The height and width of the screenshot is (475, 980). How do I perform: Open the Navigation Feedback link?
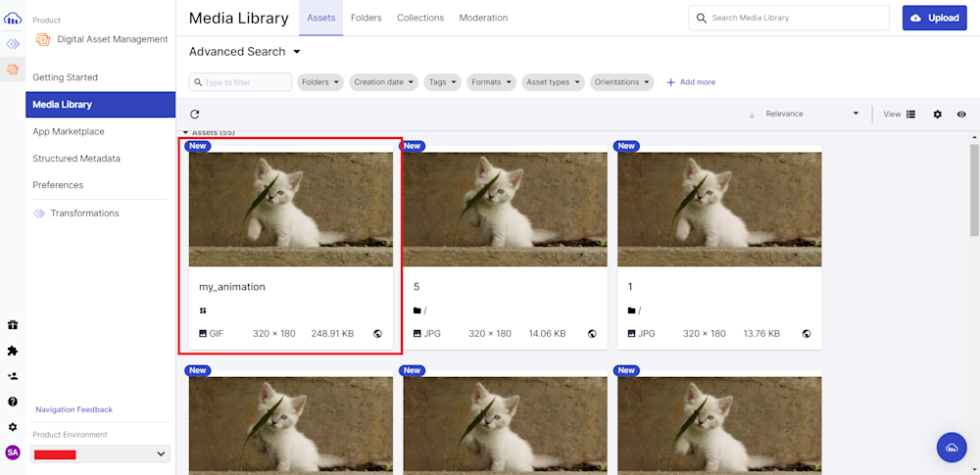tap(73, 409)
